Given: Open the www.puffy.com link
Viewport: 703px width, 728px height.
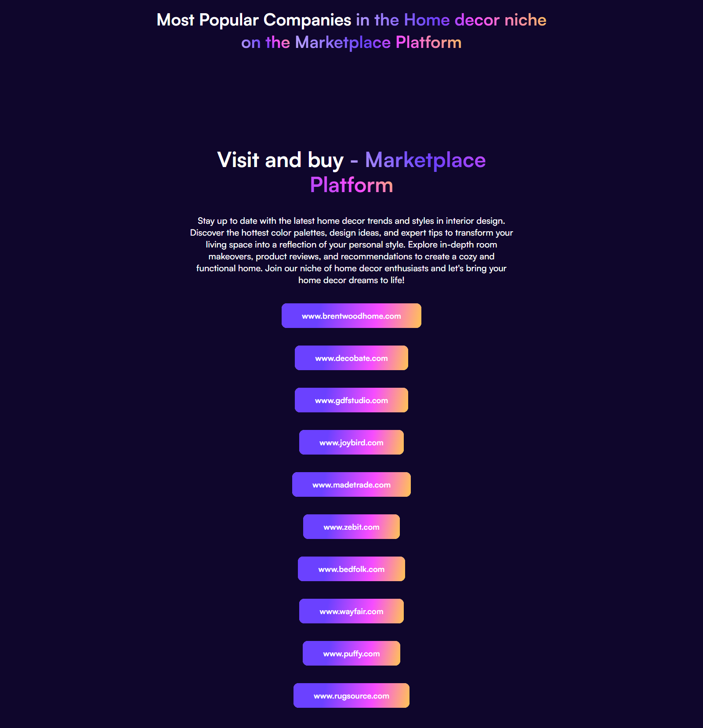Looking at the screenshot, I should (x=351, y=653).
